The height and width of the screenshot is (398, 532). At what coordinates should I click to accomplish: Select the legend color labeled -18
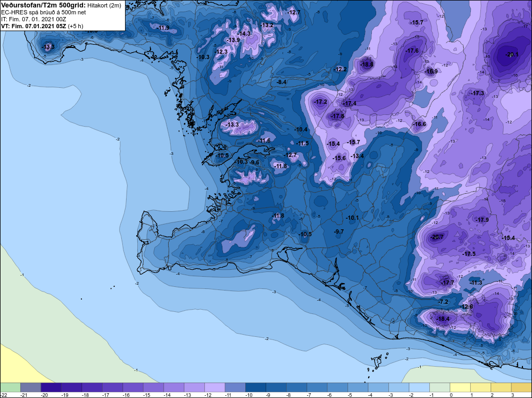click(x=92, y=387)
